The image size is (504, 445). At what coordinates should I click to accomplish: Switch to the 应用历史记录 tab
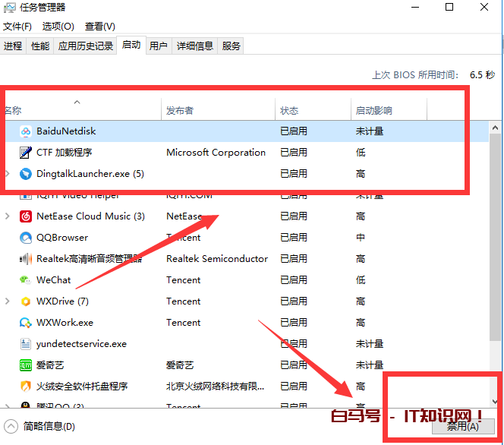tap(86, 46)
